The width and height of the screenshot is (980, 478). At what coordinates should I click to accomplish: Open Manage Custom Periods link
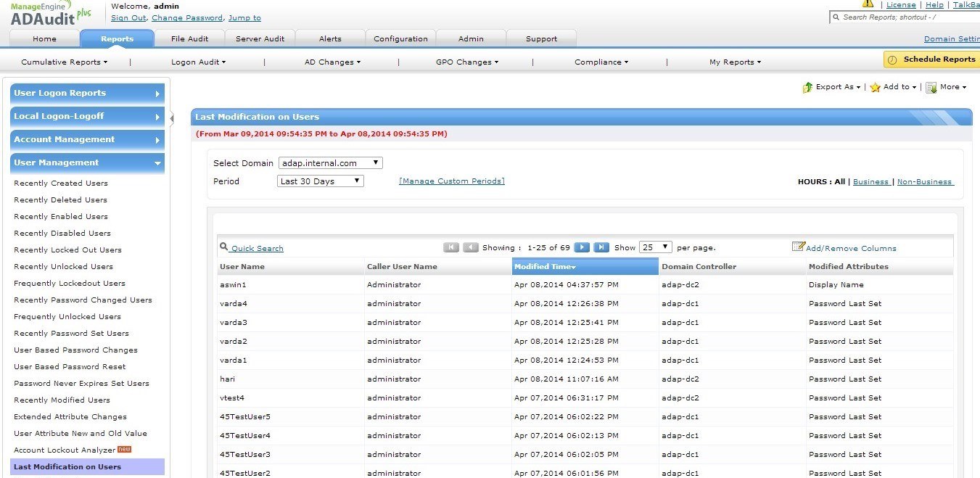coord(452,181)
